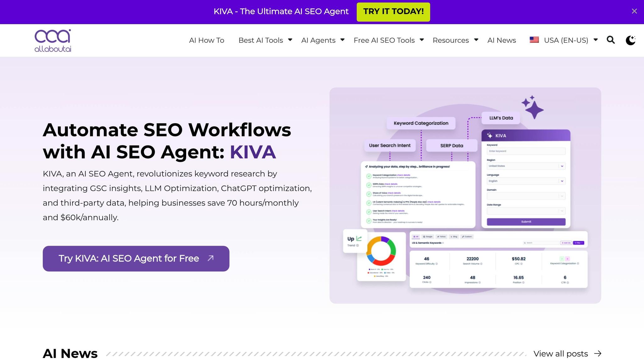Expand the Resources dropdown arrow

[476, 40]
